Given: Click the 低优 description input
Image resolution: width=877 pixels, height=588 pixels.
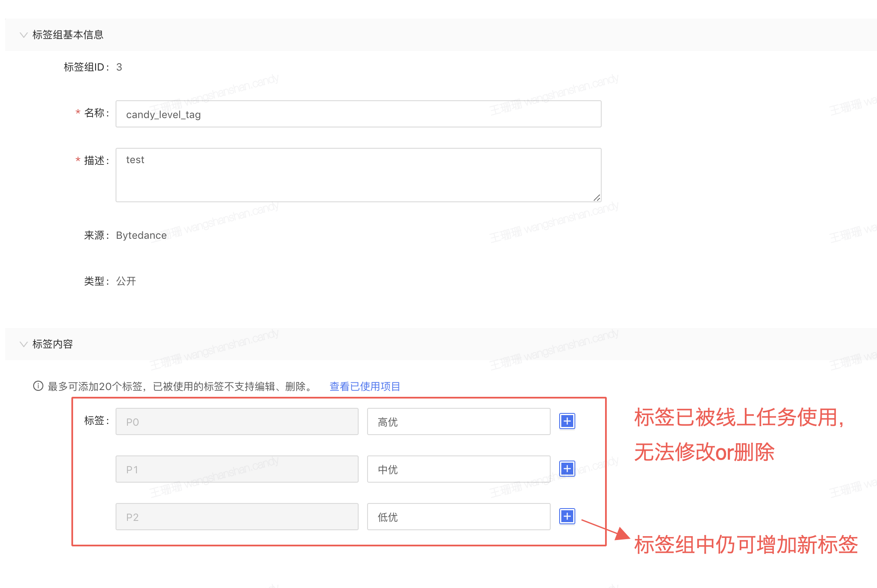Looking at the screenshot, I should click(x=458, y=517).
